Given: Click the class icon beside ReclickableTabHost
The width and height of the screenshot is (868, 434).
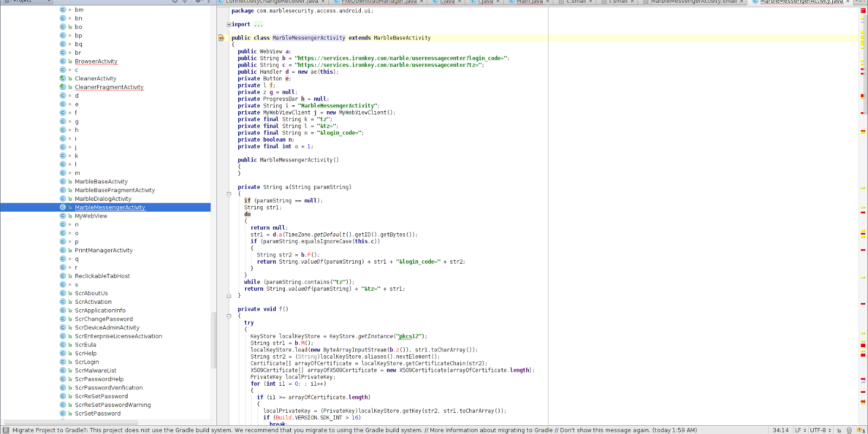Looking at the screenshot, I should pos(62,276).
